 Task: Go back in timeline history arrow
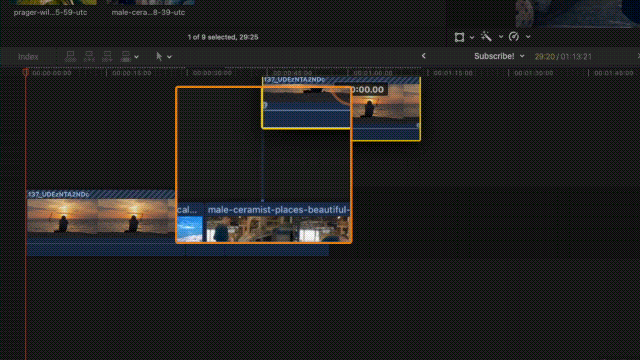point(424,56)
